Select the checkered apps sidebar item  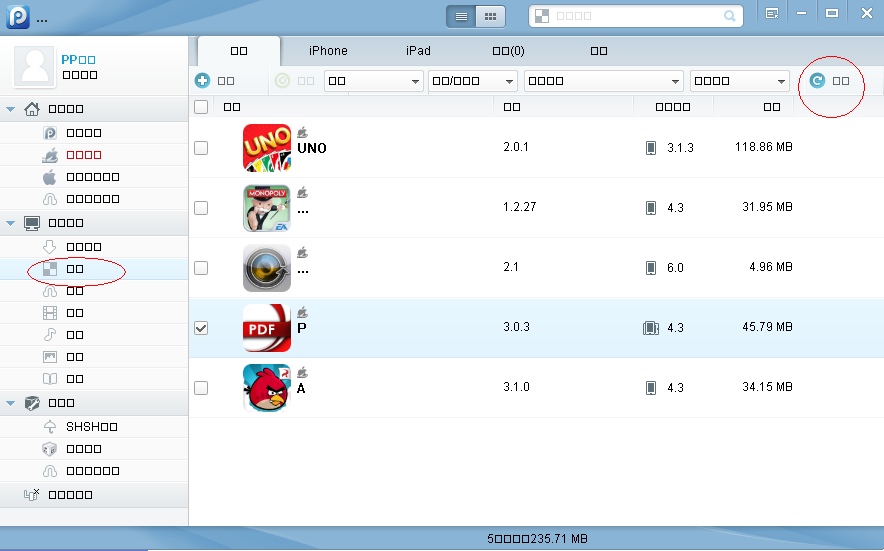pos(94,269)
